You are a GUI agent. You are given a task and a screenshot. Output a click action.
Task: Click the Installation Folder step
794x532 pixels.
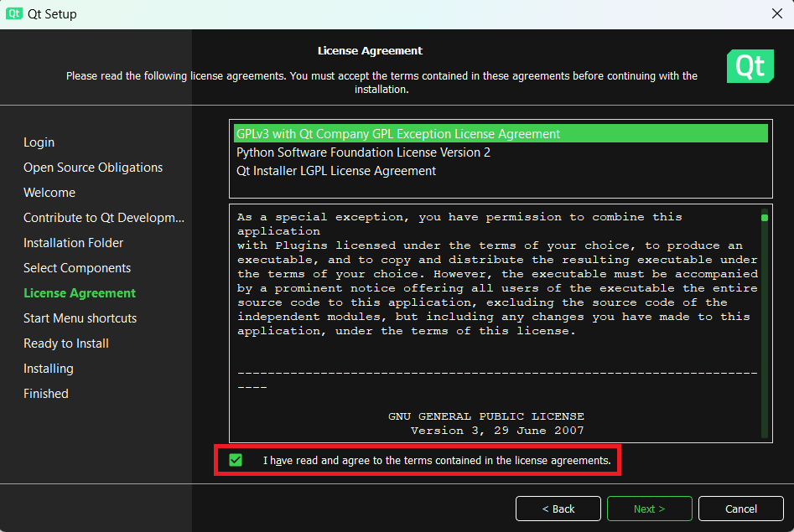click(74, 243)
